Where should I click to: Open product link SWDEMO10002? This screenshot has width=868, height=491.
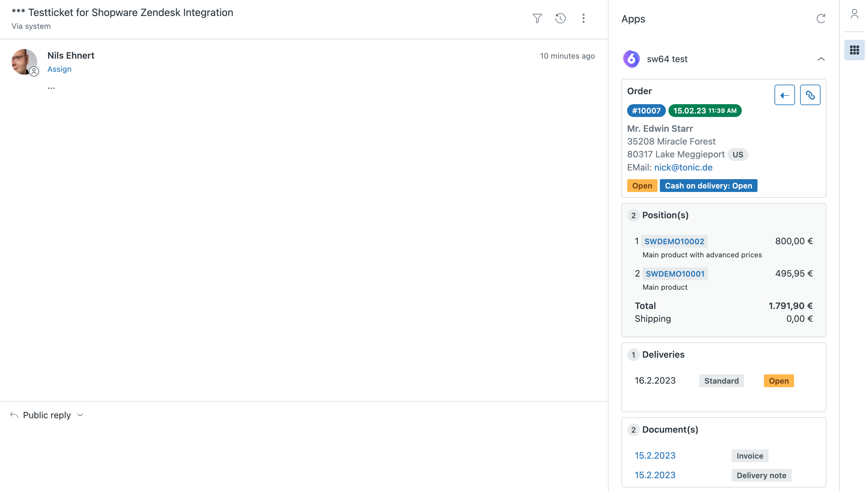tap(674, 241)
